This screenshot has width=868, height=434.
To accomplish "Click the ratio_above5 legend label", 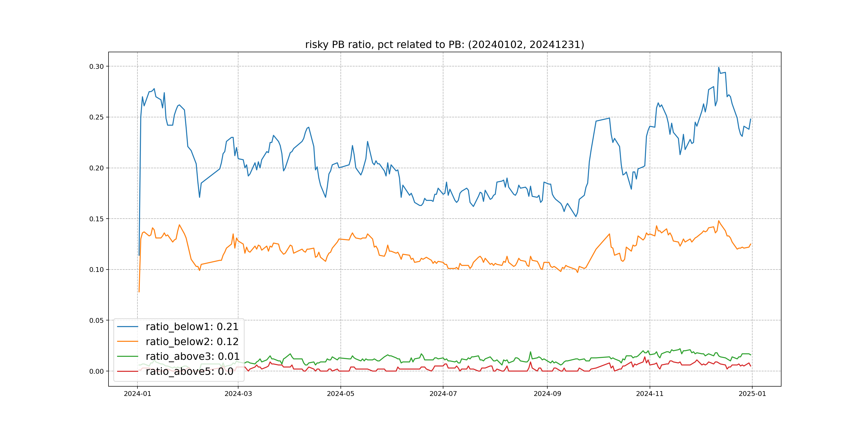I will click(189, 371).
